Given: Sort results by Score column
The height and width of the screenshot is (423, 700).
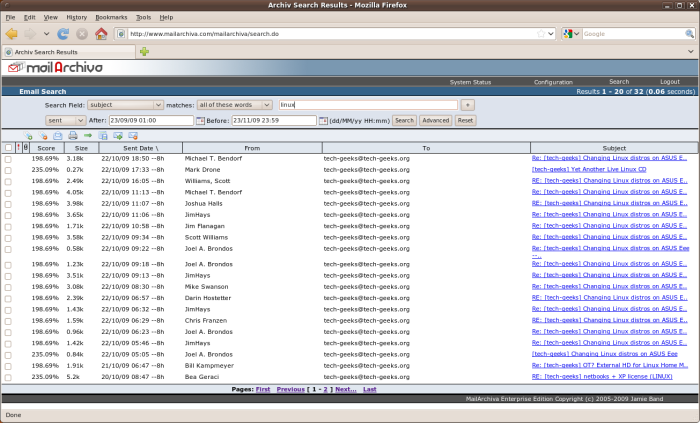Looking at the screenshot, I should [x=46, y=148].
